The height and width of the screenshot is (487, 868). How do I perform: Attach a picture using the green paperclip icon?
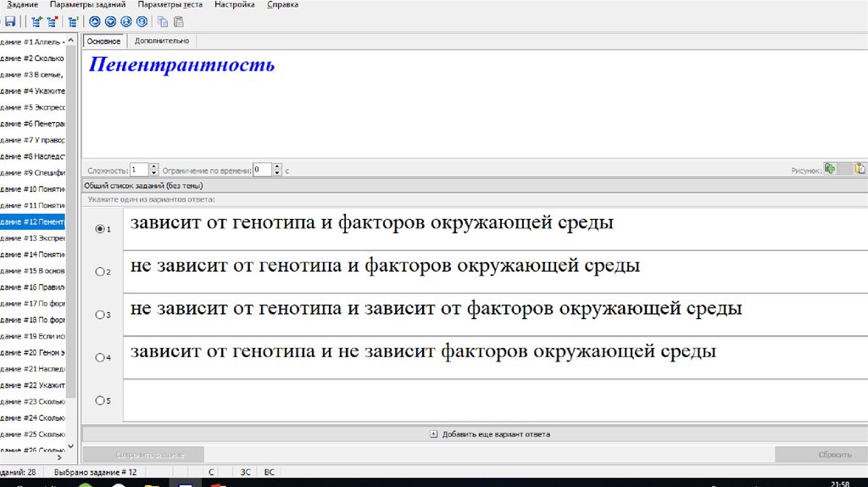coord(831,169)
